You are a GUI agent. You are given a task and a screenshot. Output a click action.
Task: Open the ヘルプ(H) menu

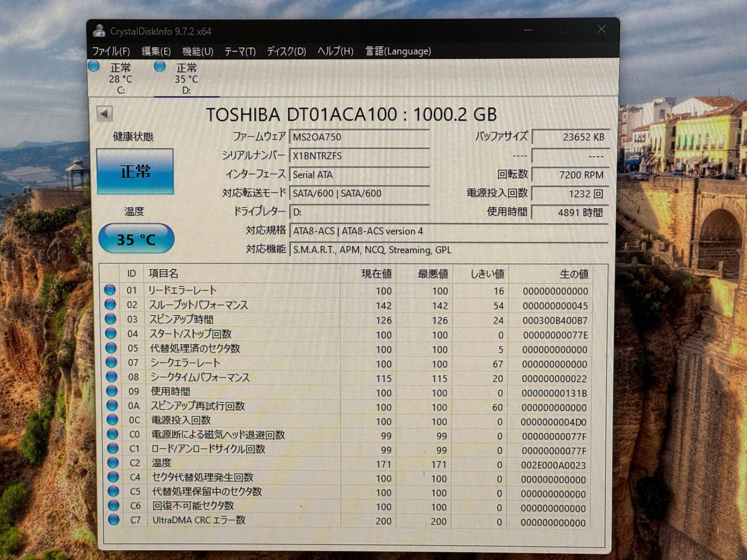336,51
